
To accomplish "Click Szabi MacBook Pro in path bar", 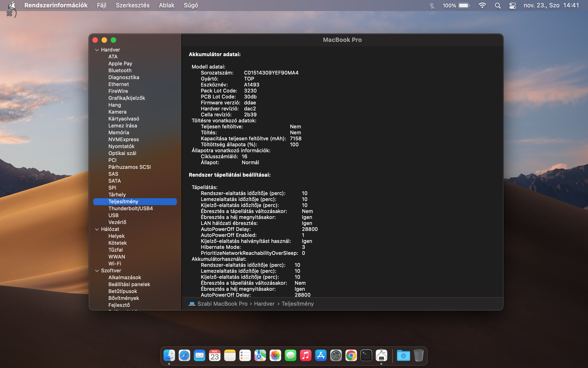I will [x=222, y=304].
